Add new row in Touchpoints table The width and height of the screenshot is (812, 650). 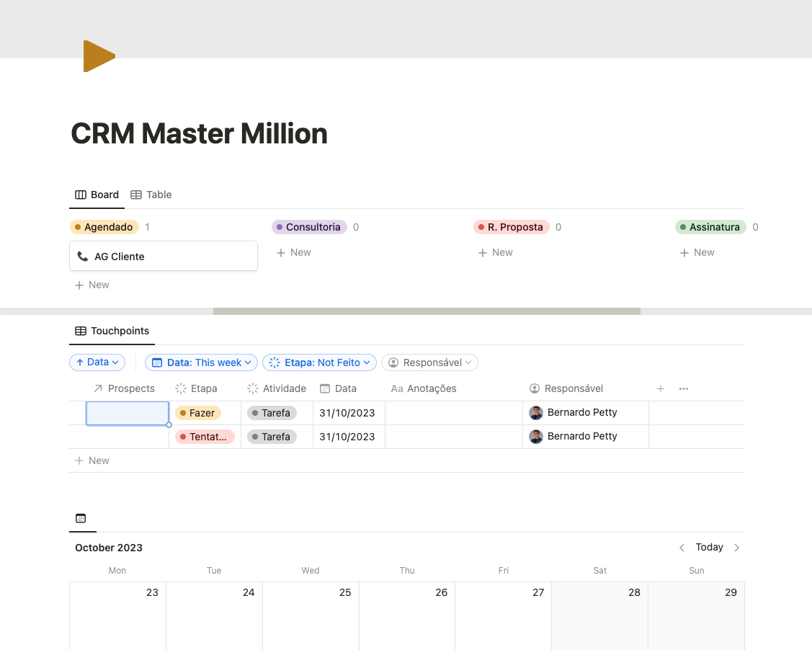point(92,460)
